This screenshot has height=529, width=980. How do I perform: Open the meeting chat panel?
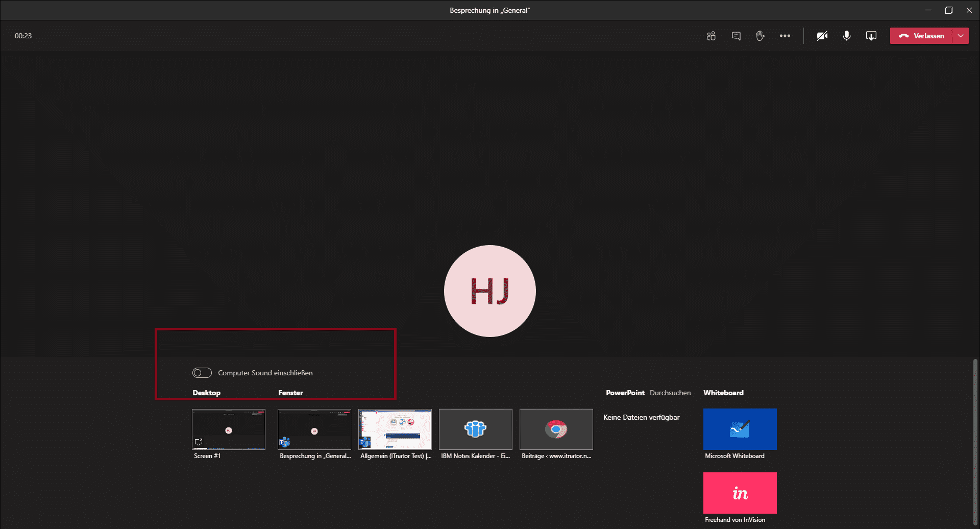[x=736, y=36]
